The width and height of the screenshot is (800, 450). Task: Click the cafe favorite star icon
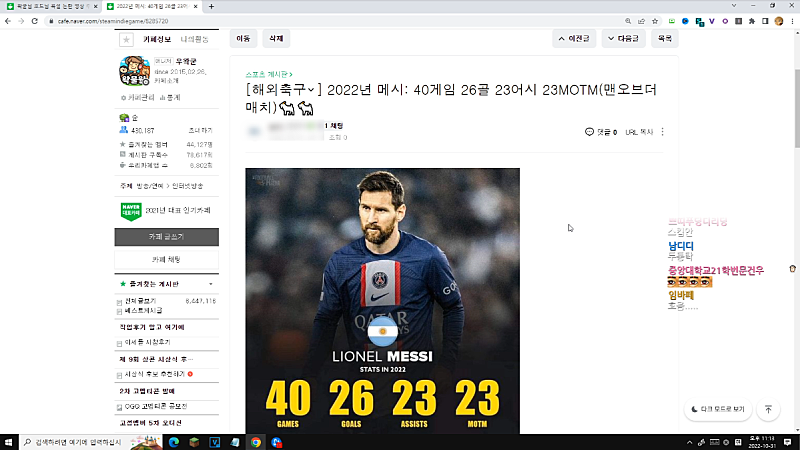[125, 39]
